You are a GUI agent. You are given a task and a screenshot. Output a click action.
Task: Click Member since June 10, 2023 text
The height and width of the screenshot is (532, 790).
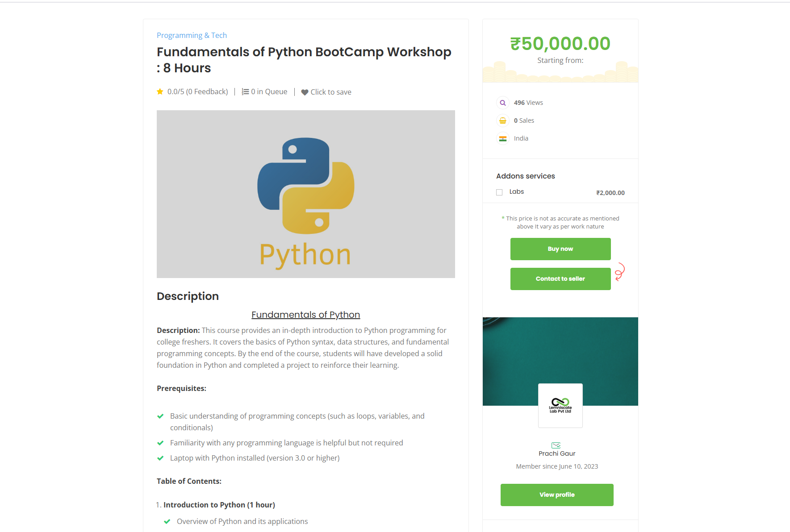557,466
